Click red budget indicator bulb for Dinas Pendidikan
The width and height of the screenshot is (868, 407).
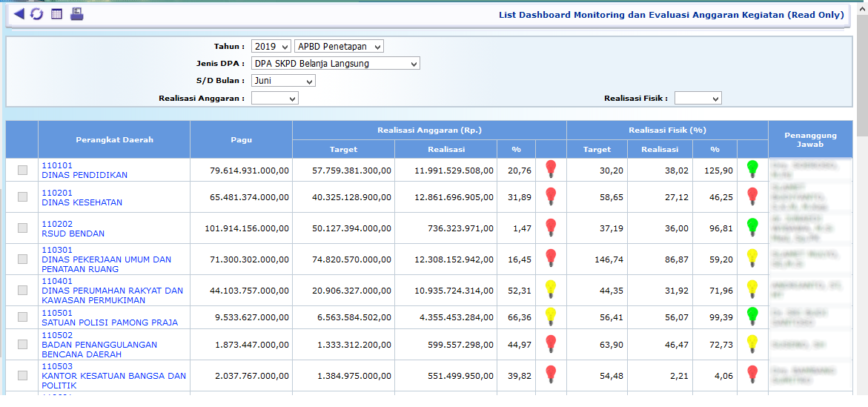[x=551, y=170]
